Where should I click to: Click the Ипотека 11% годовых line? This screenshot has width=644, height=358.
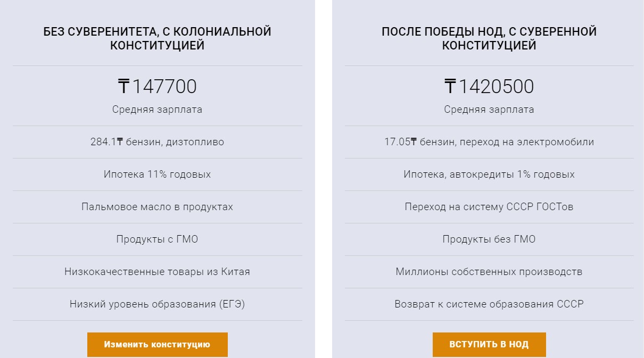(x=158, y=174)
